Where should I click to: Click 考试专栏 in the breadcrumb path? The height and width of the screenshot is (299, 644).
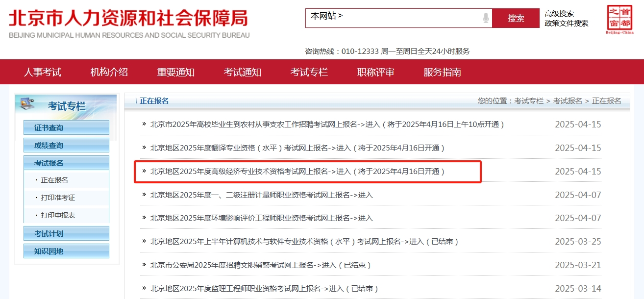529,100
